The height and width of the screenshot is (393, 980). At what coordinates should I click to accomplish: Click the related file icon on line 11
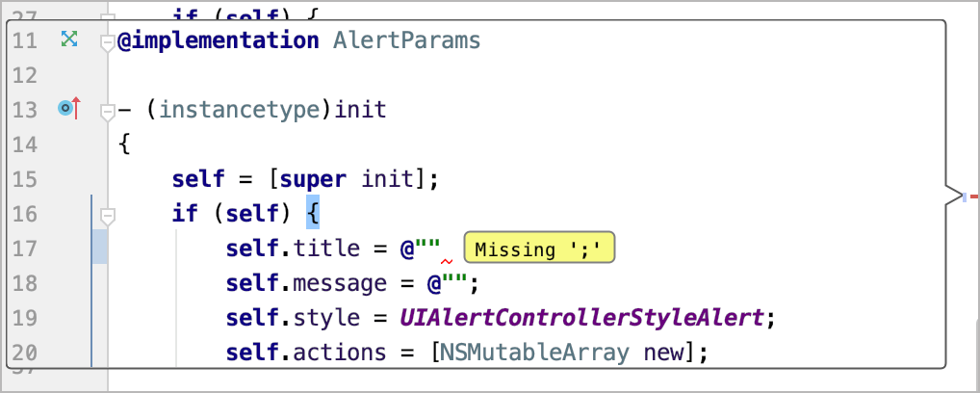point(68,39)
